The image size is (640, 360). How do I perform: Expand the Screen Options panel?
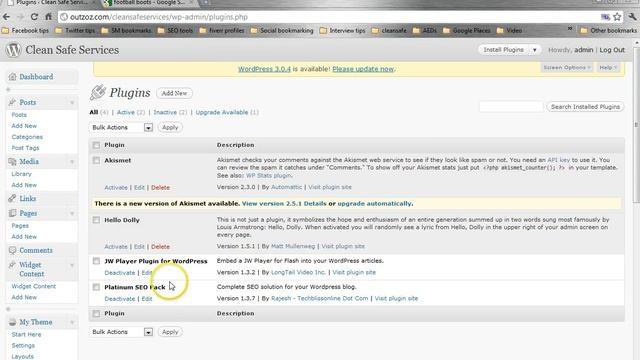click(567, 68)
